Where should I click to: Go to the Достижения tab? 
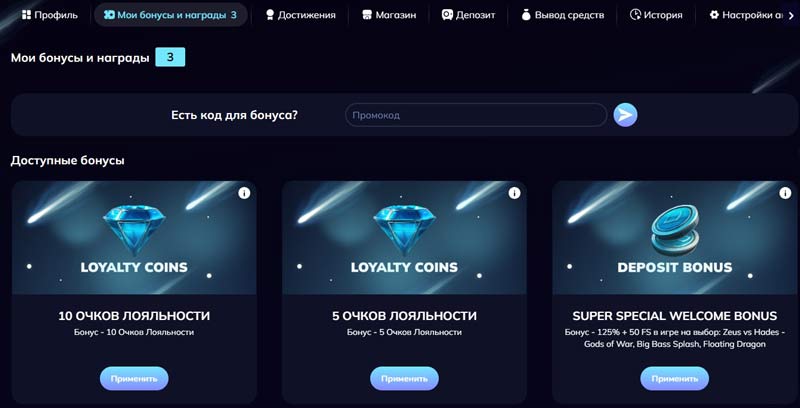[x=299, y=15]
